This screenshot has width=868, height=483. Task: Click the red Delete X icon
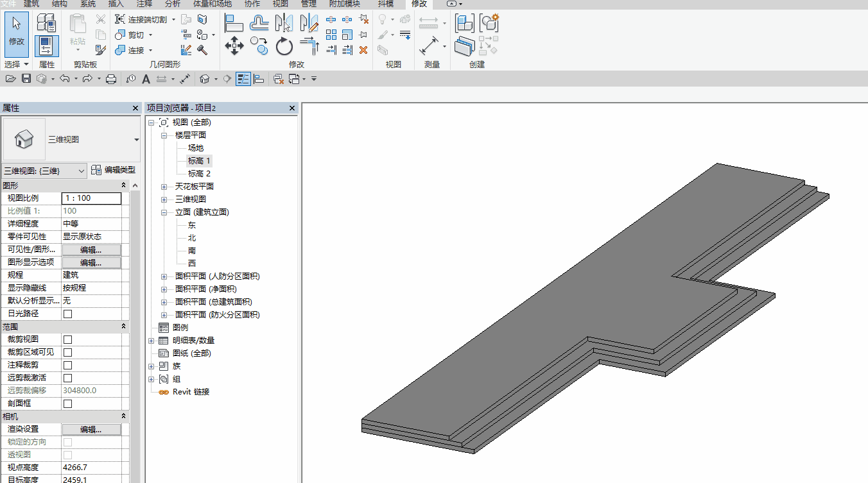pos(363,49)
